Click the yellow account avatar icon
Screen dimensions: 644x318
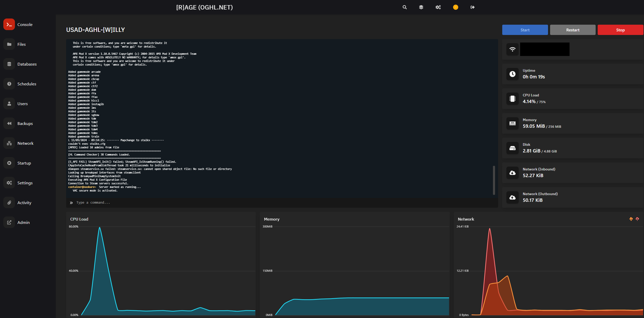pos(455,7)
